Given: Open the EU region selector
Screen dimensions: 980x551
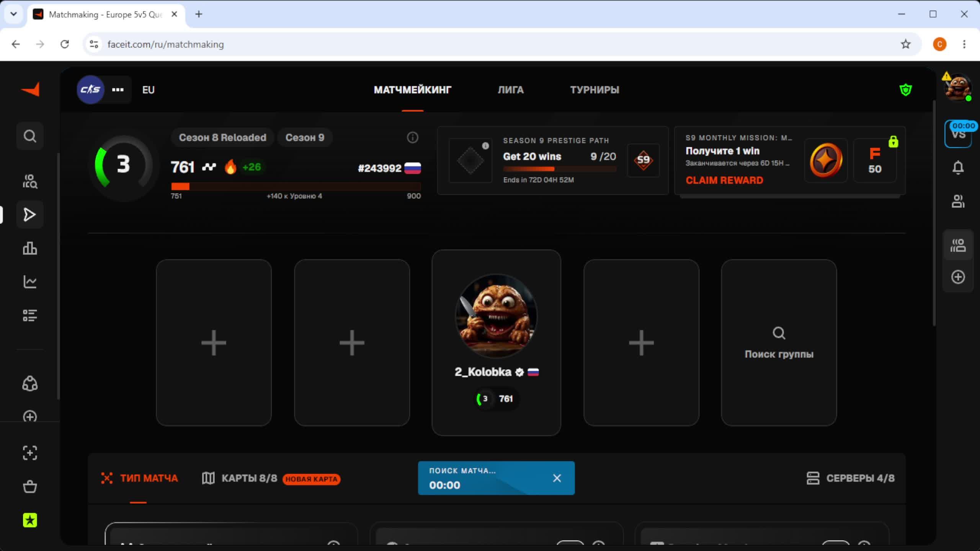Looking at the screenshot, I should (x=149, y=90).
